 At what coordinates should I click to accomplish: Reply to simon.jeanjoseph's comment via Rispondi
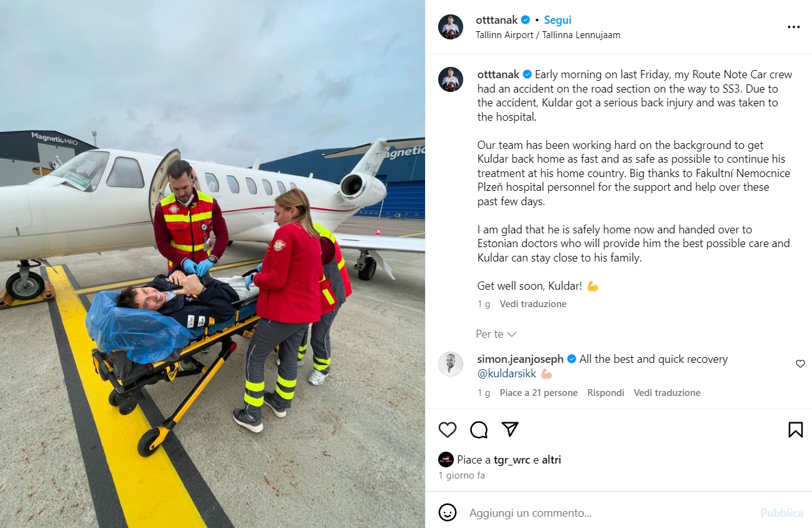pos(606,393)
